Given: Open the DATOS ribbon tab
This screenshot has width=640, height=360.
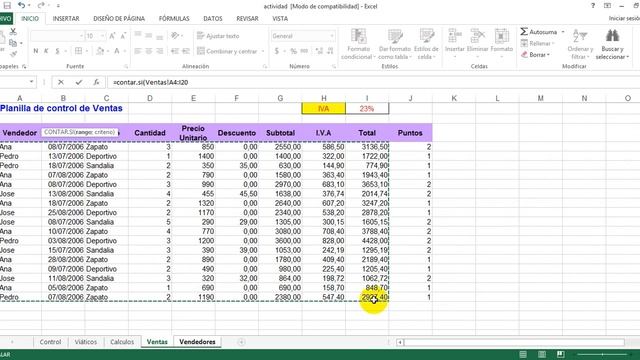Looking at the screenshot, I should point(213,18).
